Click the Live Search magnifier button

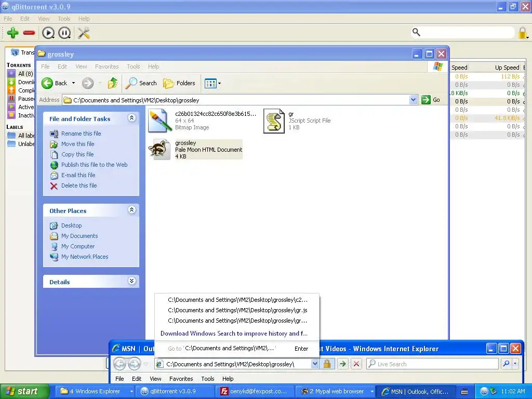pos(506,364)
